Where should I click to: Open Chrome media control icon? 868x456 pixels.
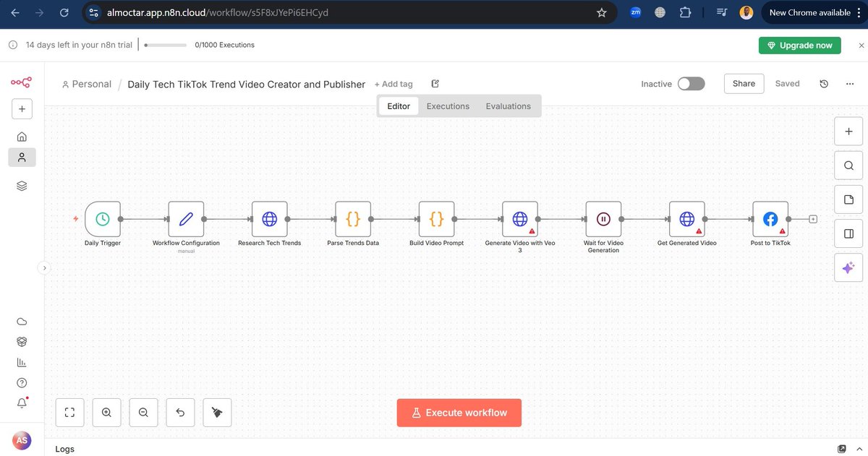click(x=722, y=12)
